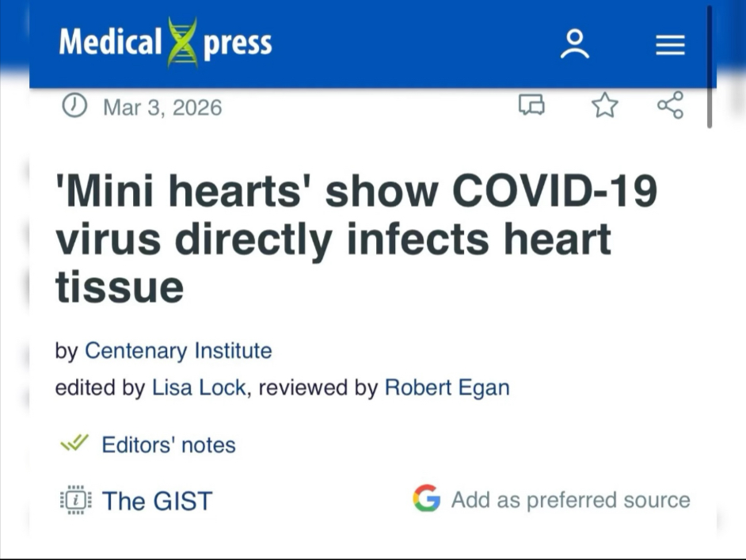Screen dimensions: 746x560
Task: Open the Centenary Institute author link
Action: point(178,350)
